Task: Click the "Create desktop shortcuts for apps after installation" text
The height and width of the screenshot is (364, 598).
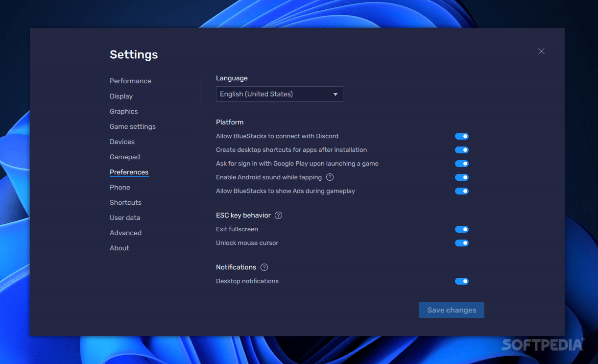Action: coord(291,150)
